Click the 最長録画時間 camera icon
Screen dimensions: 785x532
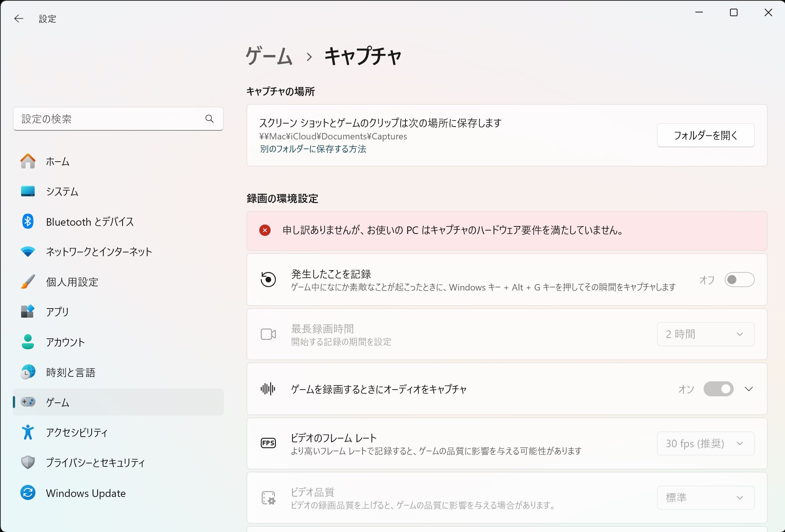[x=268, y=334]
